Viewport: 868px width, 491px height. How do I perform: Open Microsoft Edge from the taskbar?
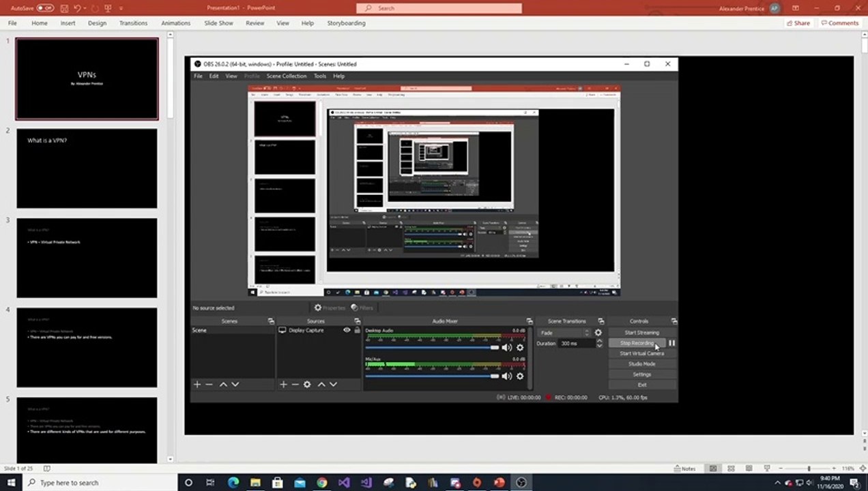233,483
